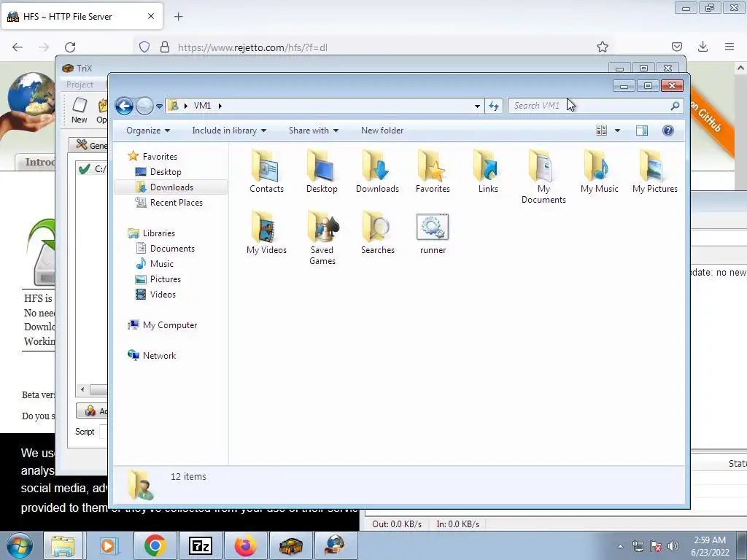Click the Explorer back arrow button
Screen dimensions: 747x560
[124, 106]
